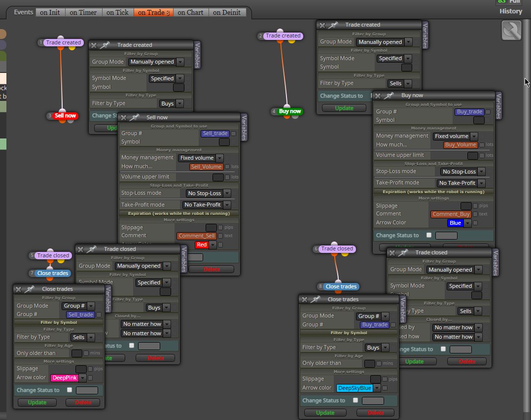Open Variables side tab of Sell now panel
This screenshot has width=531, height=420.
(244, 127)
